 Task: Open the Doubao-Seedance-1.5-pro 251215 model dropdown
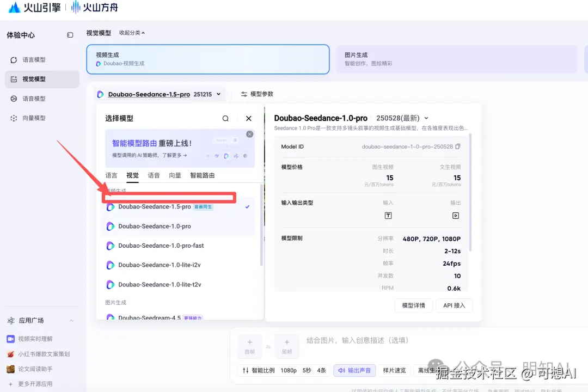(160, 94)
